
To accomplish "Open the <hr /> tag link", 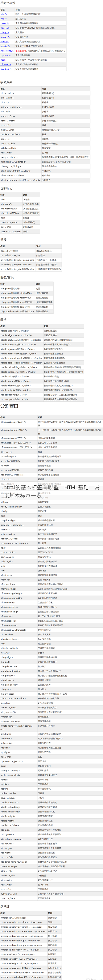I will (4, 19).
